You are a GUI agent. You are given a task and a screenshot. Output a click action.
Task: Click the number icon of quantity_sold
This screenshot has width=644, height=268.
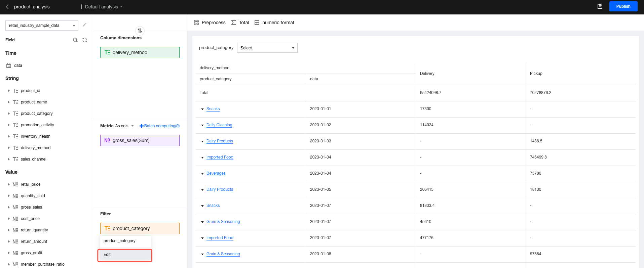pyautogui.click(x=15, y=196)
